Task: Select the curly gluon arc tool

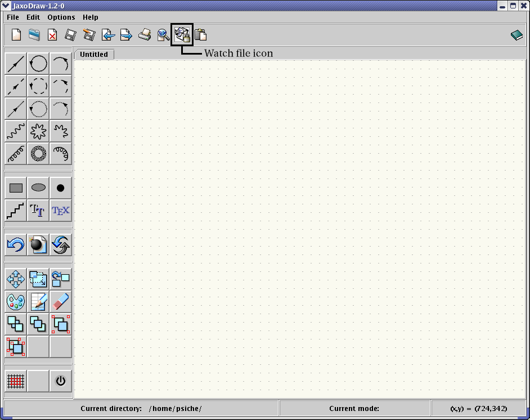Action: [61, 154]
